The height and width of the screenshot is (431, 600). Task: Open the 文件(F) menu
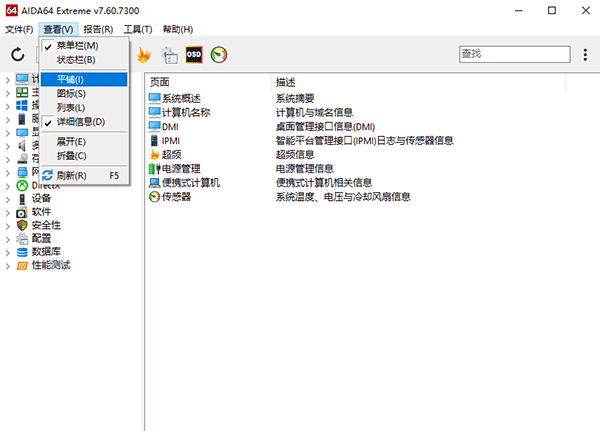(x=19, y=29)
